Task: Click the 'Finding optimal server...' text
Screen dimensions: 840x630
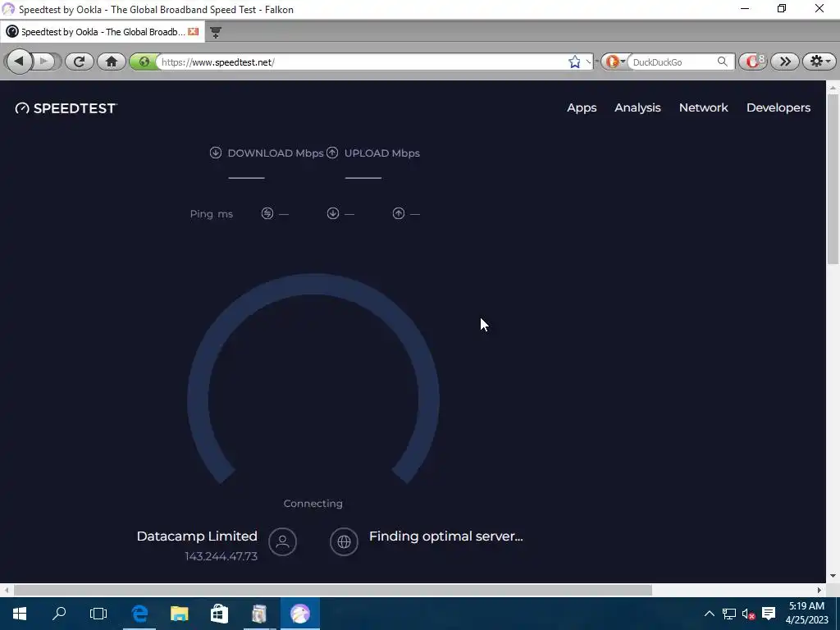Action: [x=445, y=536]
